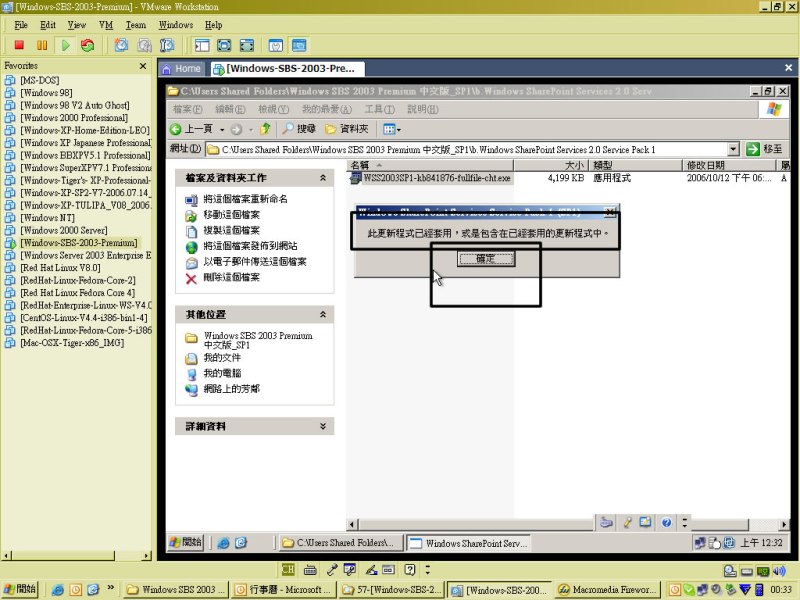Click the guest 開始 Start button

(186, 542)
